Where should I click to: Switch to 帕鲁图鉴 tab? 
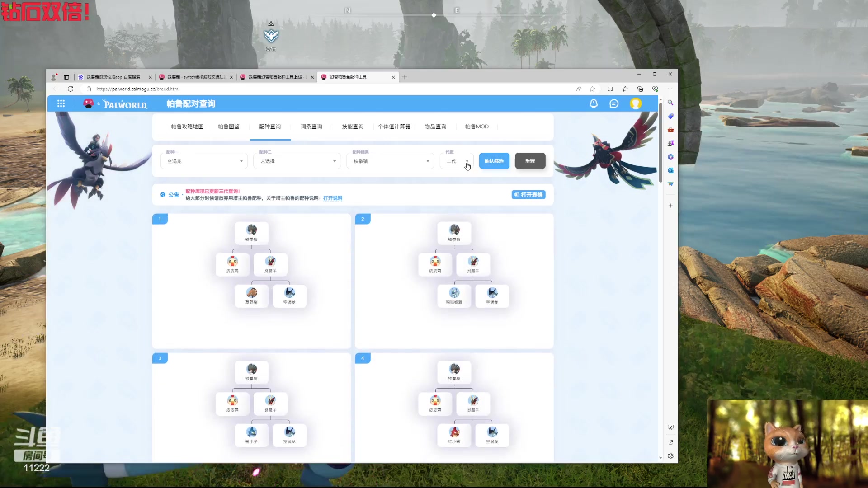tap(229, 127)
